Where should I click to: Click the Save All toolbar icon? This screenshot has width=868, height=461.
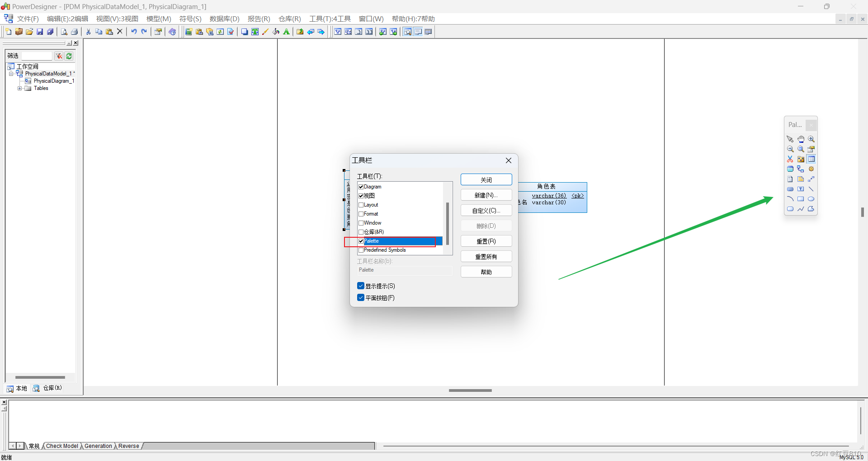click(50, 32)
